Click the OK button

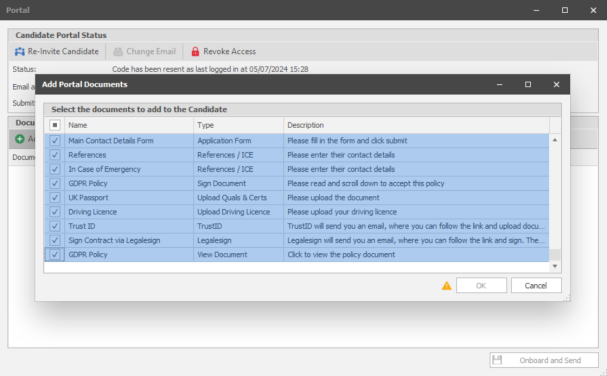[481, 286]
